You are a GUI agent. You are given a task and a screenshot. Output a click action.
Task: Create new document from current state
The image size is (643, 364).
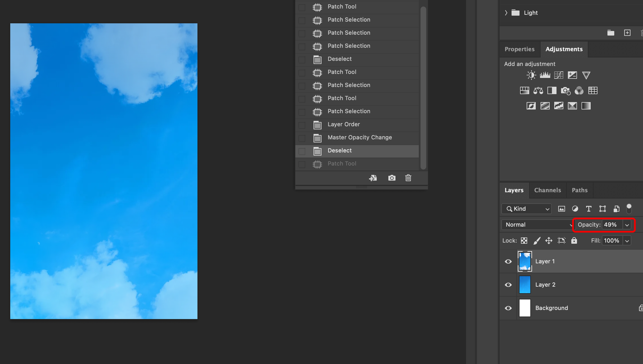[x=373, y=178]
